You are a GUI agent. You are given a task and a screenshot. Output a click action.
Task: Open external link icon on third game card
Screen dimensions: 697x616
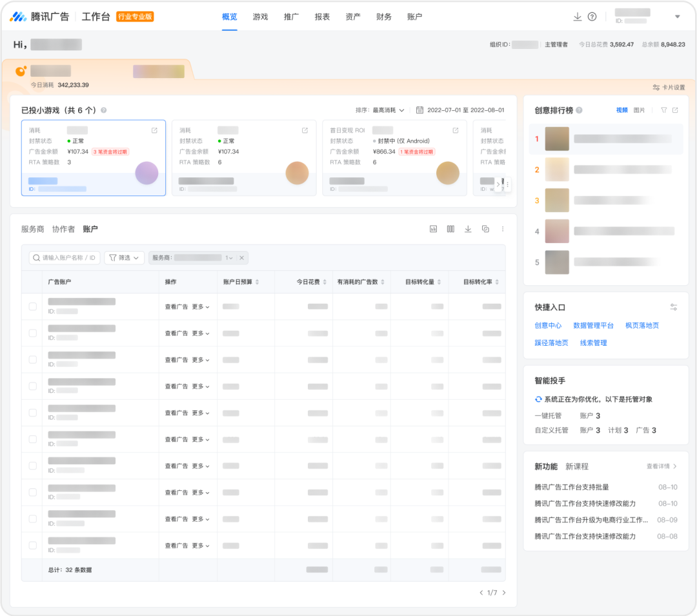[x=456, y=130]
